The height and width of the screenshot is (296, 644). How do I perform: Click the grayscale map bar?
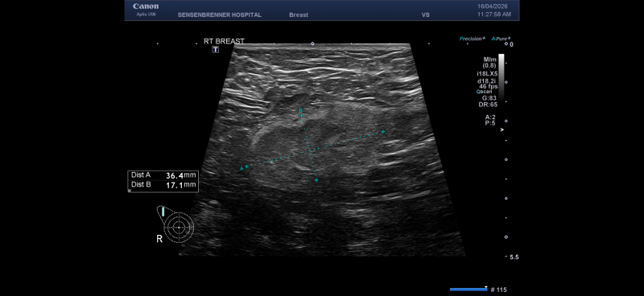[501, 77]
